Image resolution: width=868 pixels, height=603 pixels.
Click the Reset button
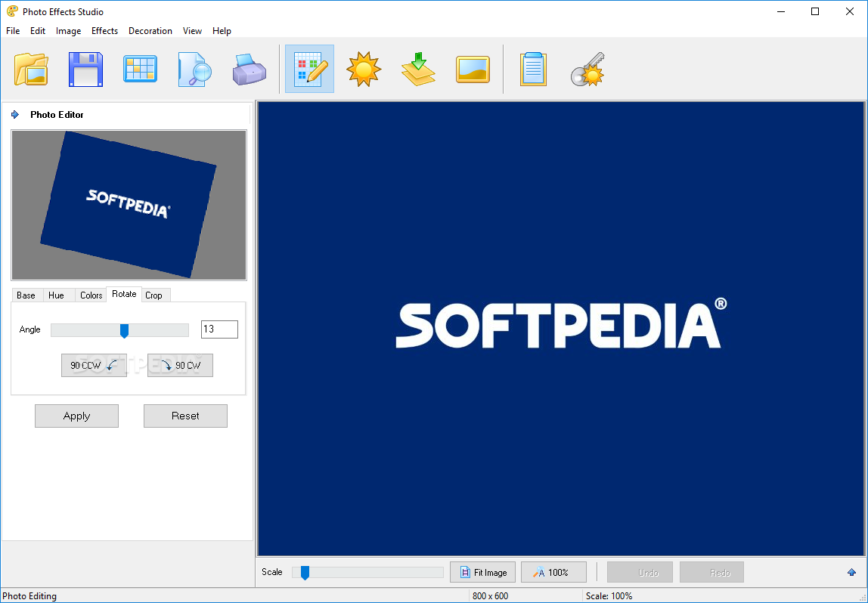[x=185, y=416]
